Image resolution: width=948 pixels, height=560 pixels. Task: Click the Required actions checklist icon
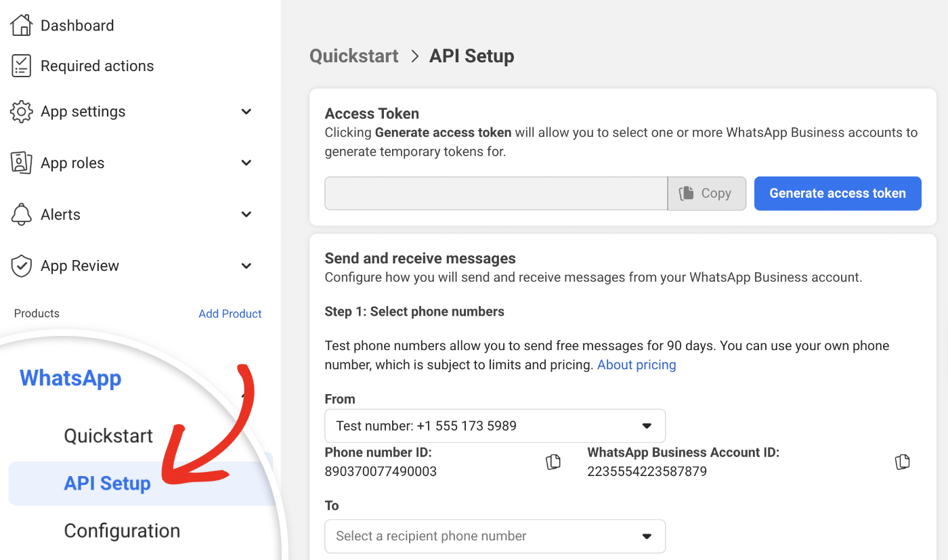pos(21,66)
